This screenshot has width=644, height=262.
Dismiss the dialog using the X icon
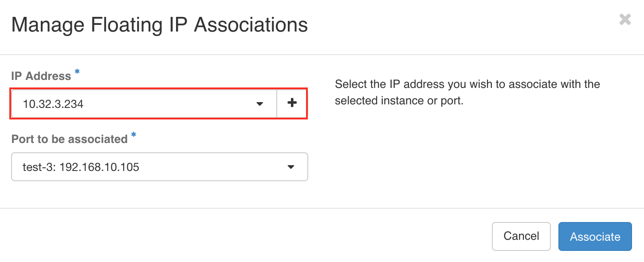coord(625,20)
